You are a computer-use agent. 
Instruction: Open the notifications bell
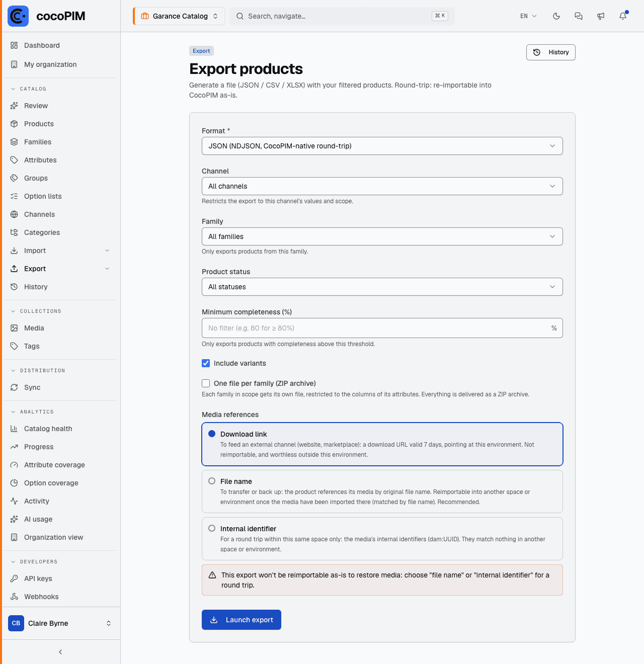(x=623, y=16)
